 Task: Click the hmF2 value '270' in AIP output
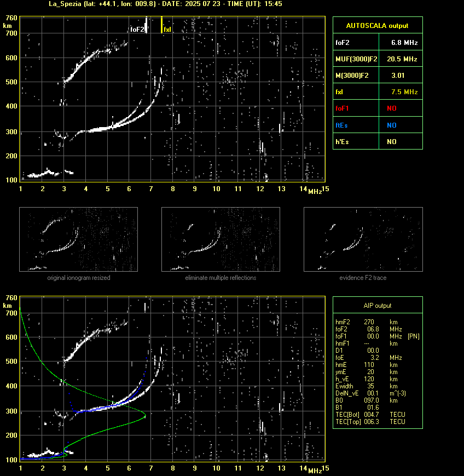[369, 322]
